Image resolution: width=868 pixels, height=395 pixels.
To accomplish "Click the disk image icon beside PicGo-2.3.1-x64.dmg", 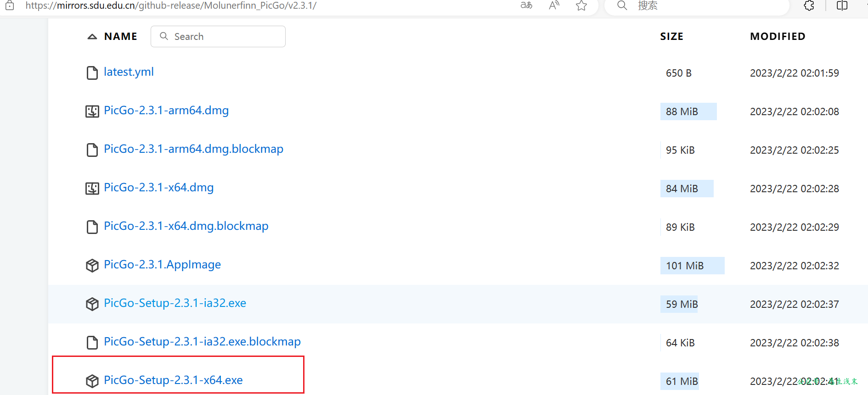I will (x=92, y=189).
